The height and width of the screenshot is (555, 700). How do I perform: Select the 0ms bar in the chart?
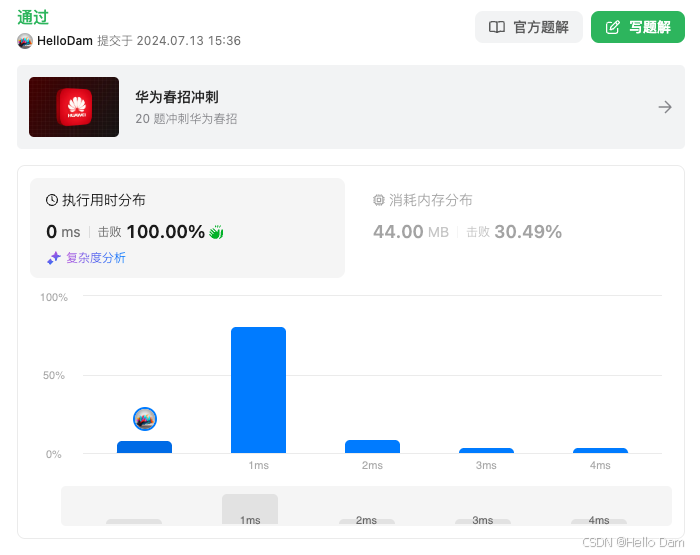pyautogui.click(x=144, y=447)
